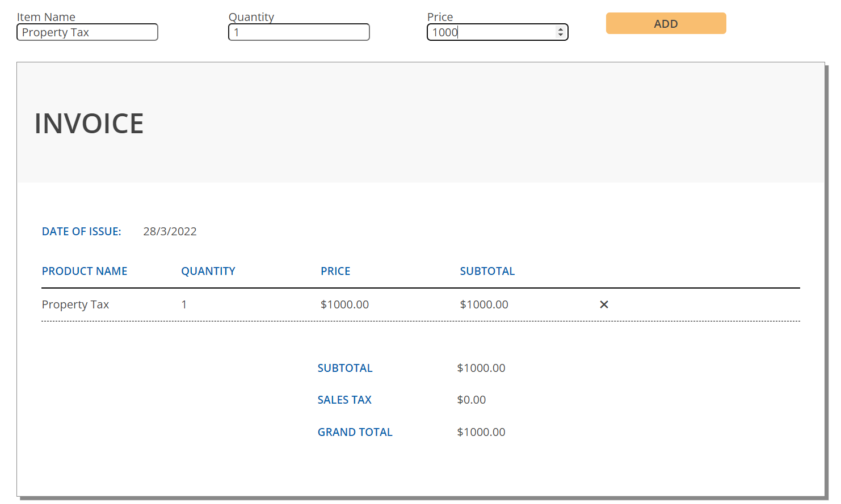Viewport: 841px width, 504px height.
Task: Click the PRODUCT NAME column header
Action: coord(84,271)
